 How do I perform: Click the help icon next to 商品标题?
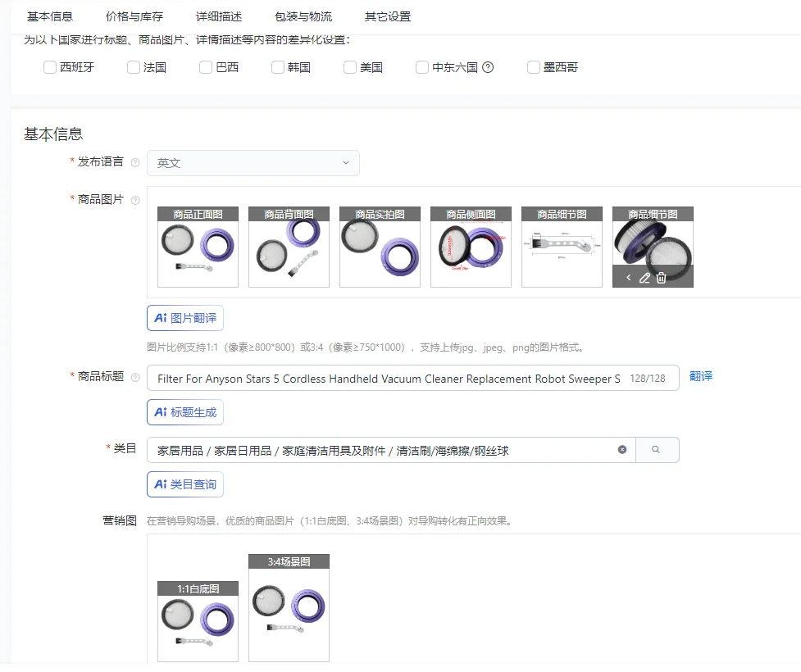(135, 377)
